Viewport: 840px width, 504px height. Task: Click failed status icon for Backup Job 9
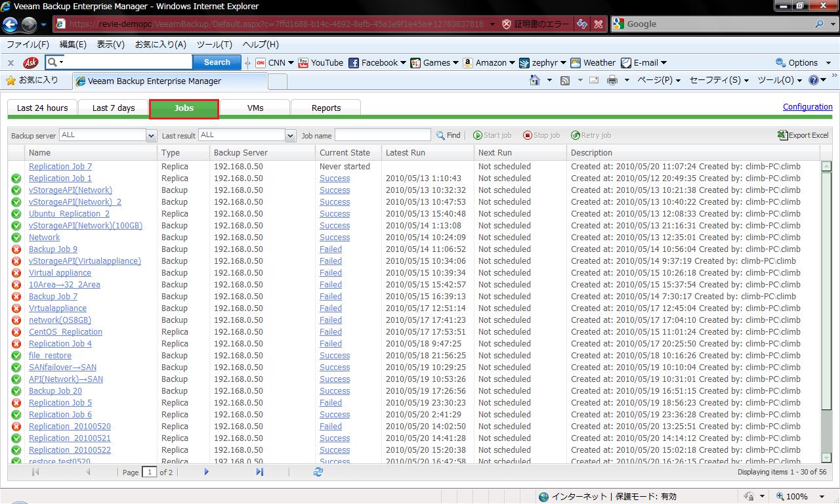(x=16, y=249)
